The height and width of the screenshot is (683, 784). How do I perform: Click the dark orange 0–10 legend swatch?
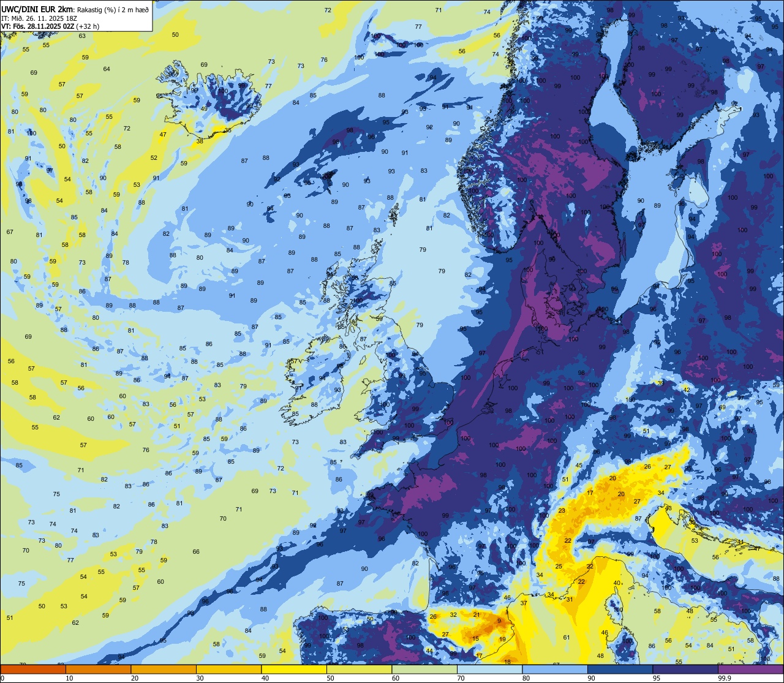click(33, 669)
